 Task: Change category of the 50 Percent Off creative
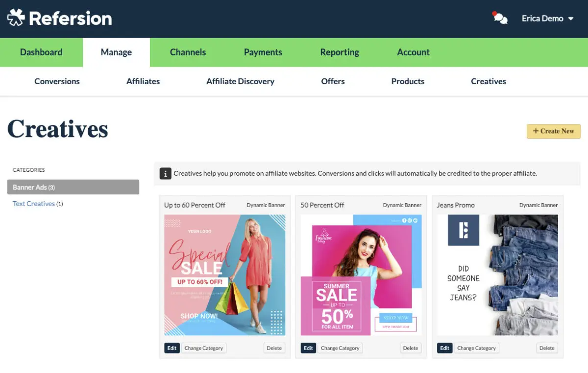coord(340,348)
